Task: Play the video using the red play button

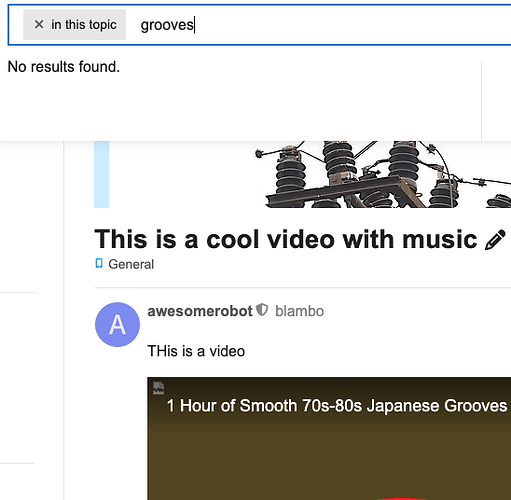Action: pos(403,499)
